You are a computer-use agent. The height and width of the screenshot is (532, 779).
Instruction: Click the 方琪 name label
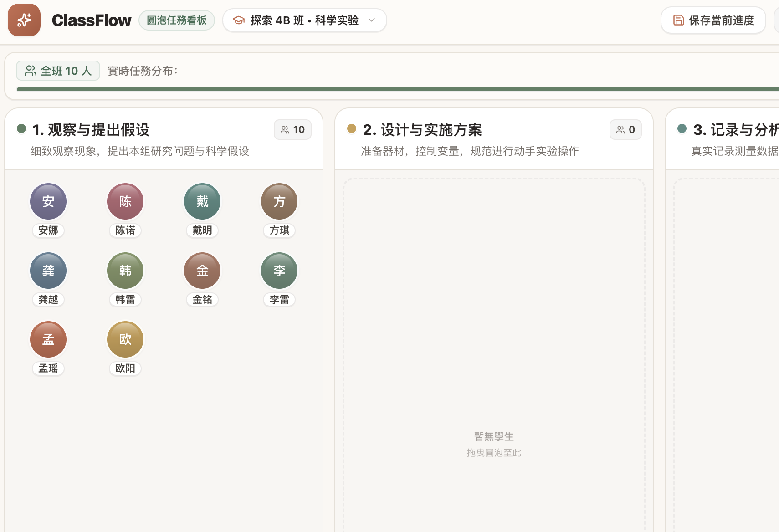(279, 230)
